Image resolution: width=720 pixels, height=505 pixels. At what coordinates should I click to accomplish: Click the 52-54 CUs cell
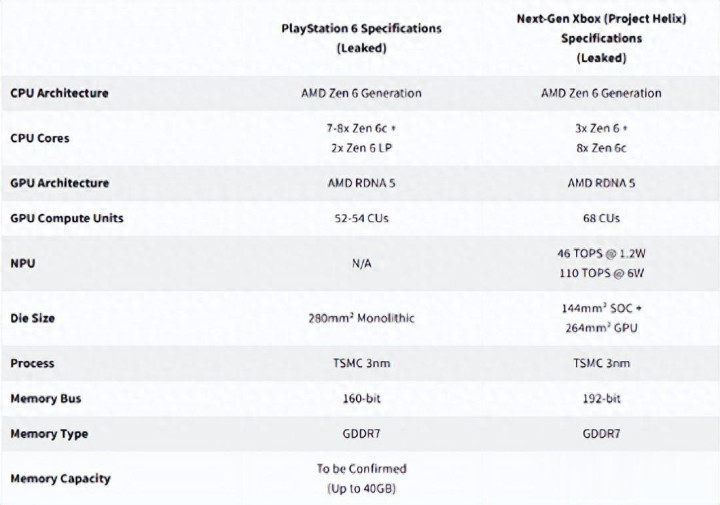(361, 218)
